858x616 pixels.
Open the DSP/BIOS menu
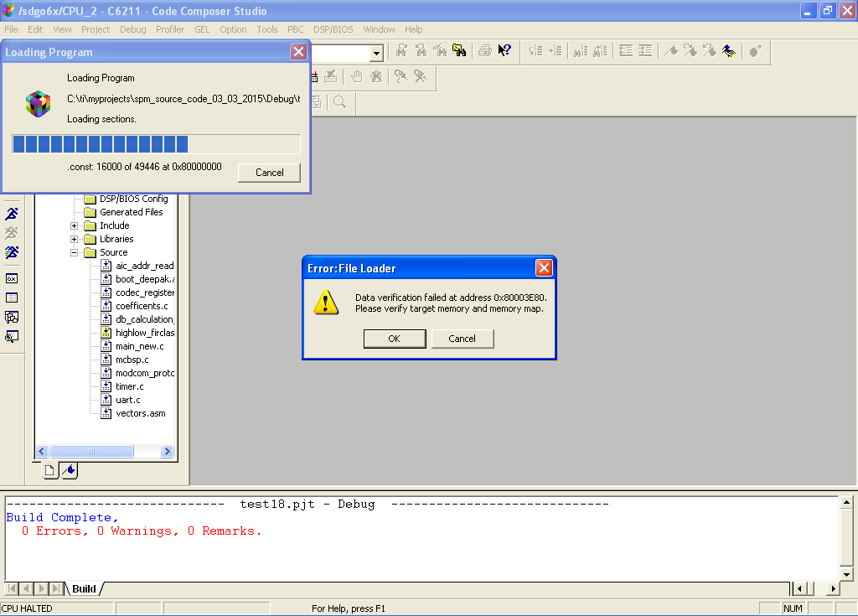(333, 29)
